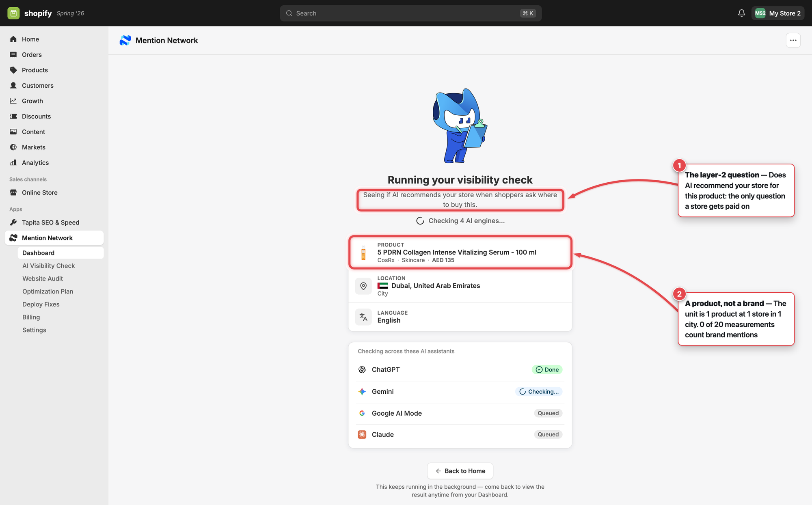Select Dashboard under Mention Network
This screenshot has width=812, height=505.
tap(60, 252)
